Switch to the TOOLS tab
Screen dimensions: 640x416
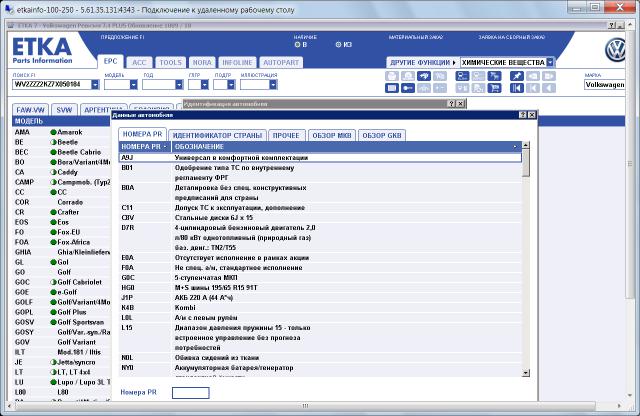coord(170,62)
